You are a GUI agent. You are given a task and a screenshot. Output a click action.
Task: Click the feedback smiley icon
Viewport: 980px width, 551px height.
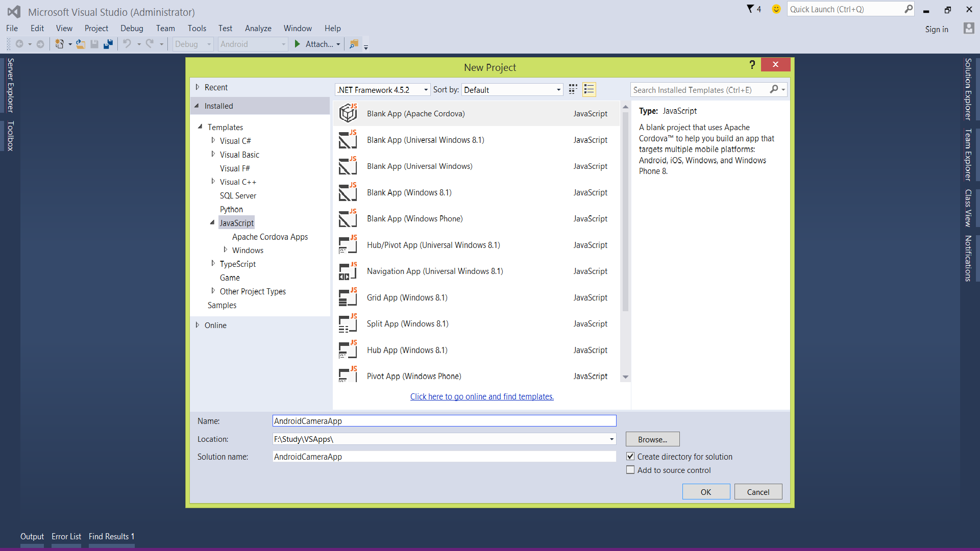[776, 9]
